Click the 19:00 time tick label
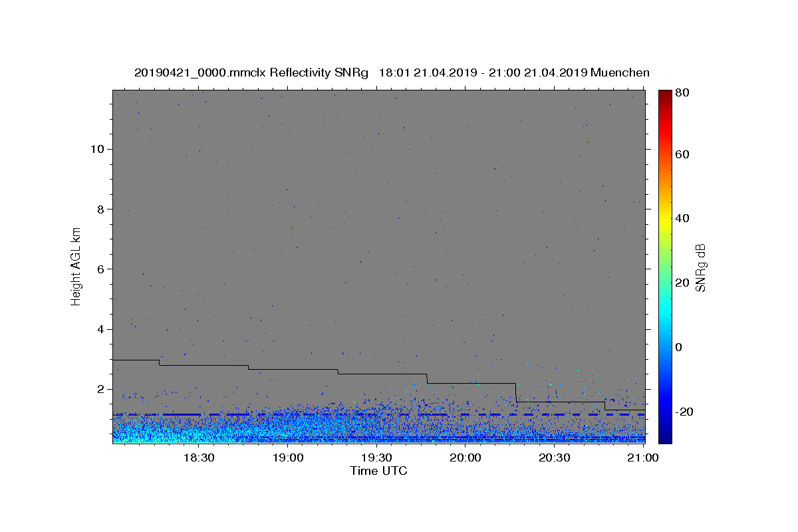The height and width of the screenshot is (532, 798). pos(287,458)
